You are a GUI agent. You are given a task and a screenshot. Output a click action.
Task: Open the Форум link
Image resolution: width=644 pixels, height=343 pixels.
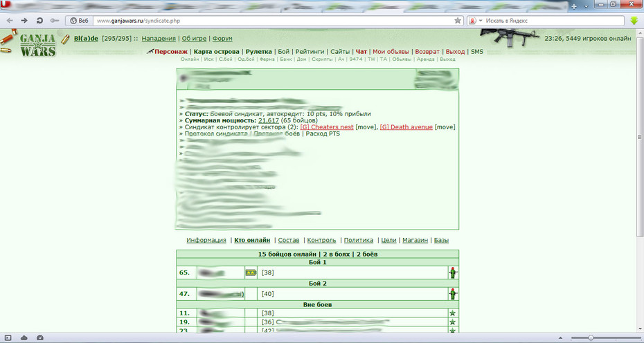[x=222, y=38]
